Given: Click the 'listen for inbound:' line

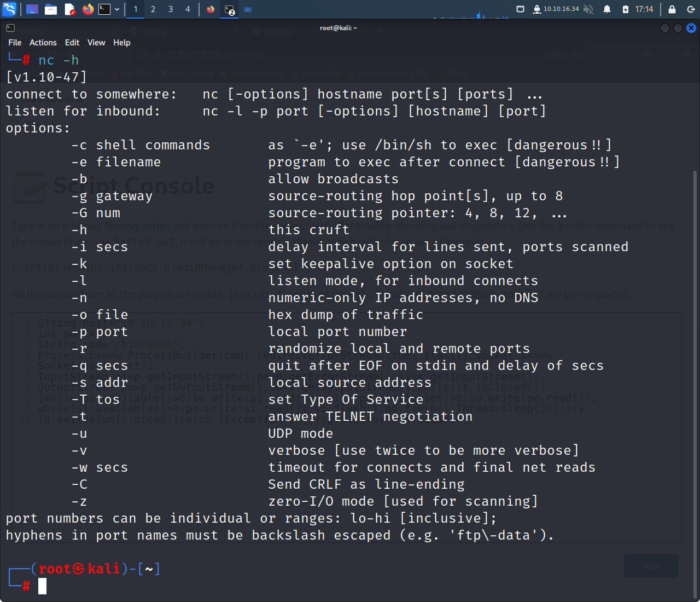Looking at the screenshot, I should click(x=276, y=111).
